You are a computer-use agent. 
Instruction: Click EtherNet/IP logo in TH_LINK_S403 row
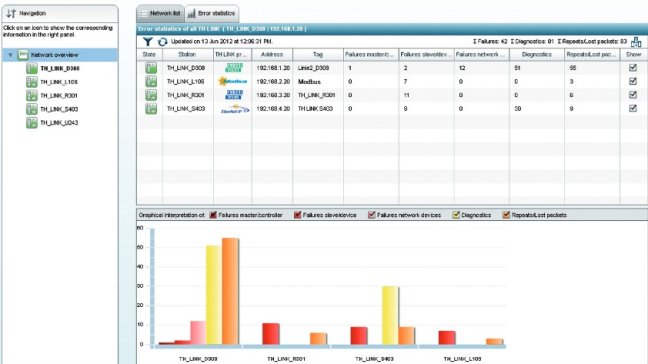coord(235,109)
